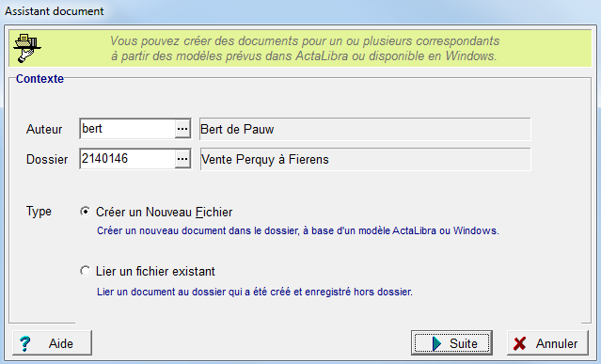The image size is (601, 364).
Task: Click the yellow banner instruction text
Action: 305,48
